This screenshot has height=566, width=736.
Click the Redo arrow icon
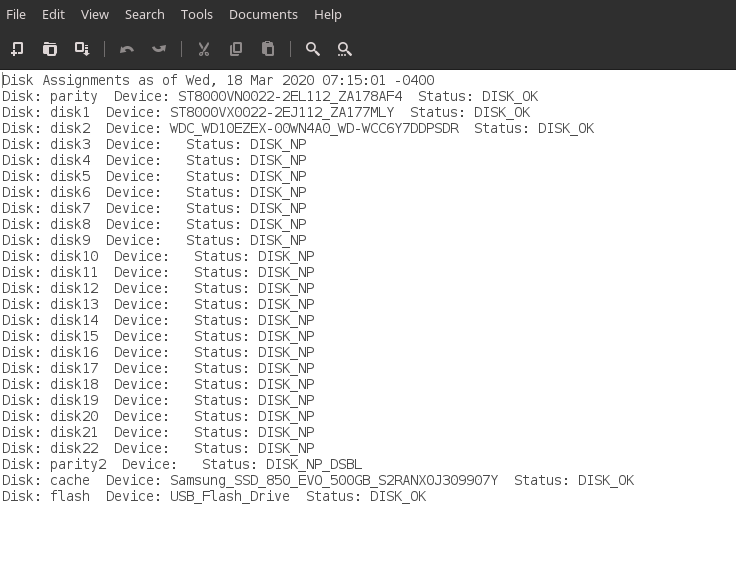(x=159, y=49)
